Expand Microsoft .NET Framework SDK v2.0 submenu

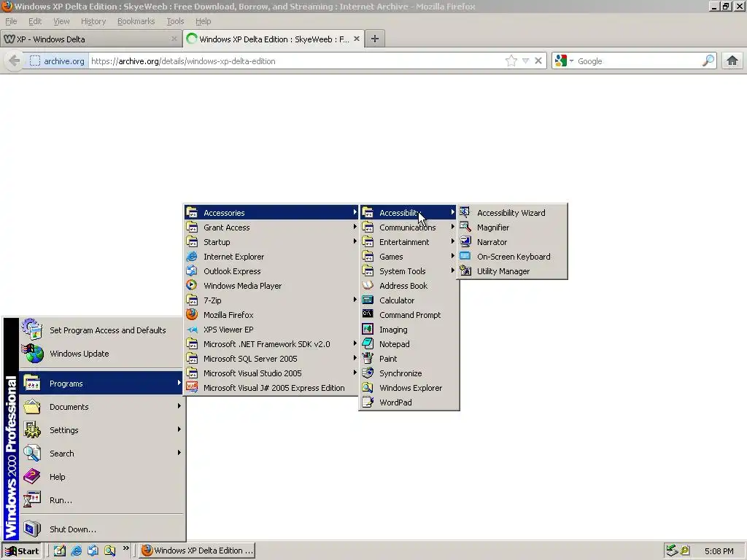click(271, 344)
